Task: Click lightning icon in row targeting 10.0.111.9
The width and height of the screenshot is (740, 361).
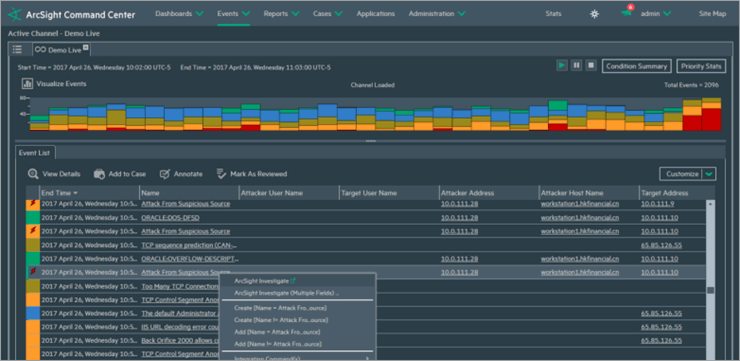Action: (33, 204)
